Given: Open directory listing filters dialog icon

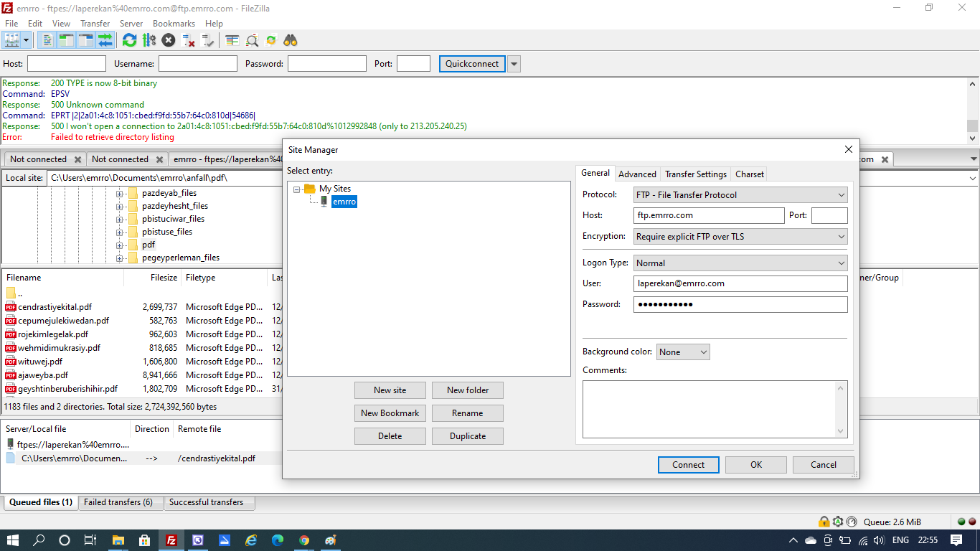Looking at the screenshot, I should tap(232, 40).
